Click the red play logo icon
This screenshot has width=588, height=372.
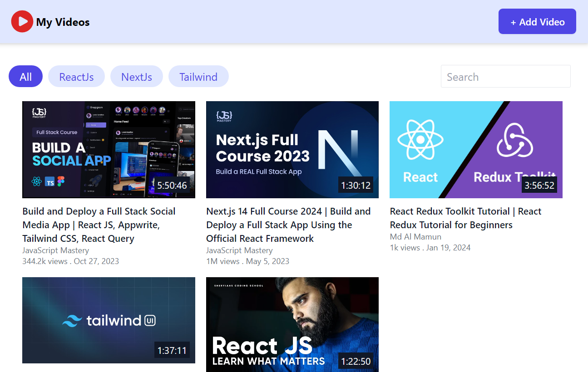pyautogui.click(x=22, y=22)
